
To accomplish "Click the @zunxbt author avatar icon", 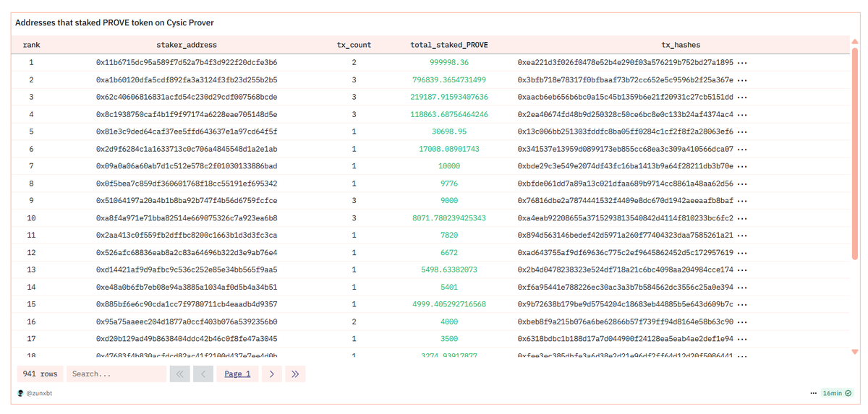I will pos(20,394).
